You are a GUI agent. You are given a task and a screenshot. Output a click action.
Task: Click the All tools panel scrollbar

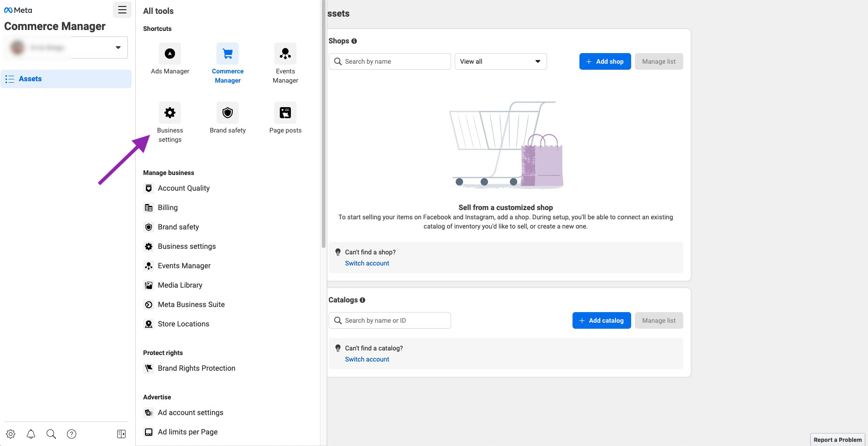pos(324,125)
